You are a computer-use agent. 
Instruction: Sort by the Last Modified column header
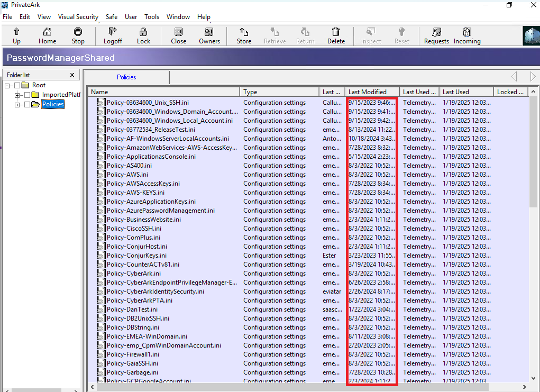coord(370,91)
